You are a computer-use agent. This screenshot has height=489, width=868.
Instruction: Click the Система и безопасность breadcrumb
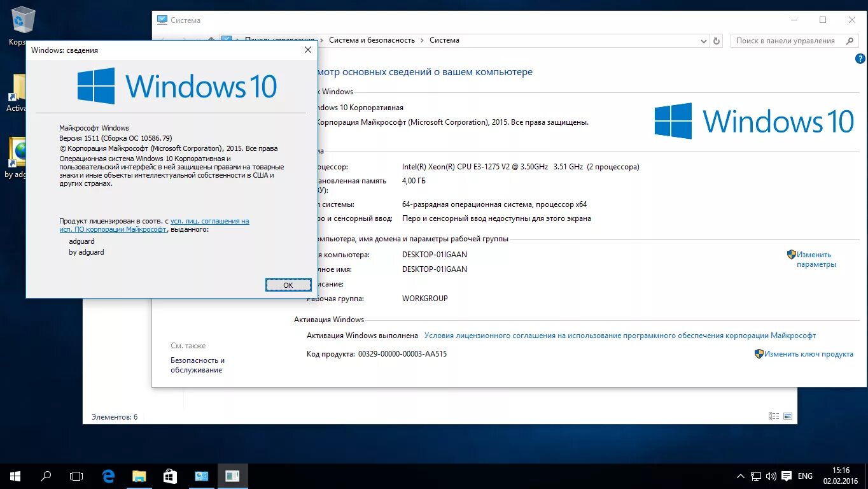372,40
